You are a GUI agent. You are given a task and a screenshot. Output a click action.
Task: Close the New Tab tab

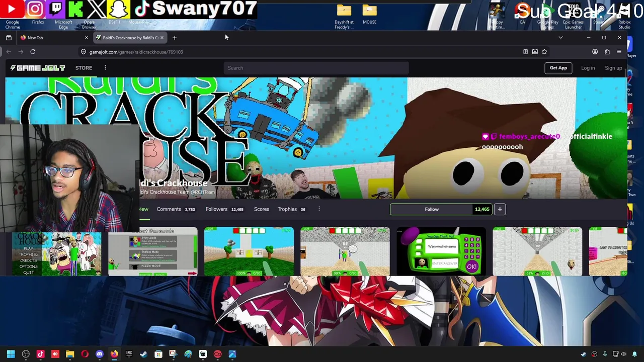click(86, 38)
